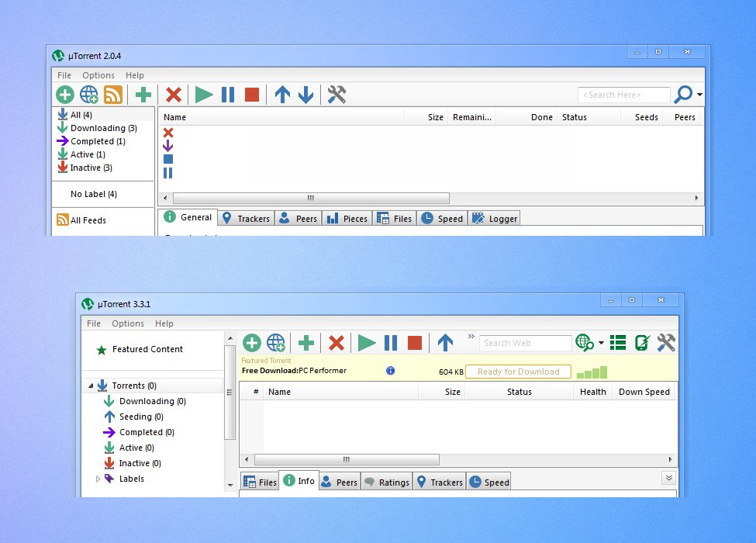The image size is (756, 543).
Task: Select Inactive (0) in µTorrent 3.3.1 sidebar
Action: (x=140, y=463)
